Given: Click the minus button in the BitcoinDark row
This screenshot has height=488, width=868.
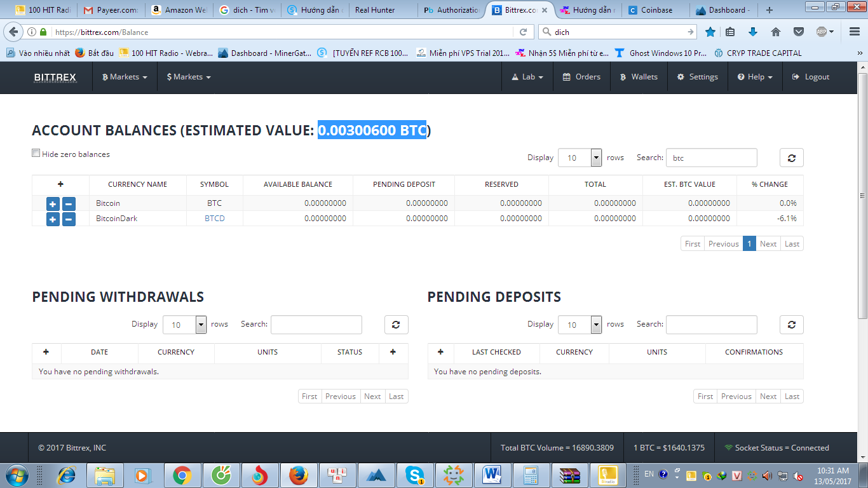Looking at the screenshot, I should tap(69, 219).
